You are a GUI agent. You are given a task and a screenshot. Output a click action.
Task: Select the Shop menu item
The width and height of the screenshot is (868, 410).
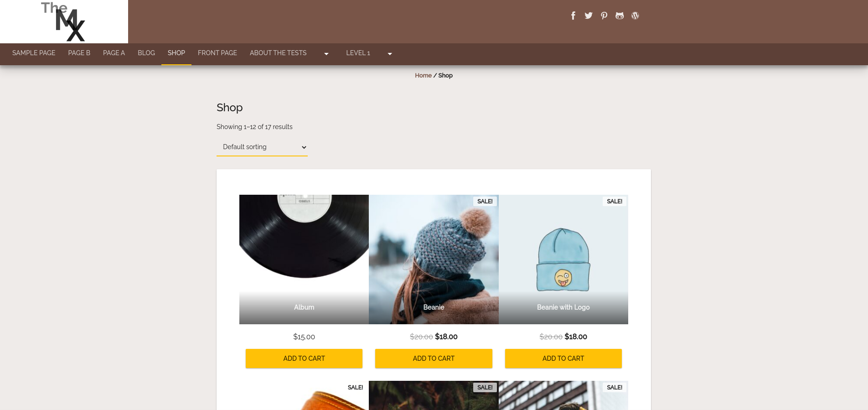click(x=176, y=53)
